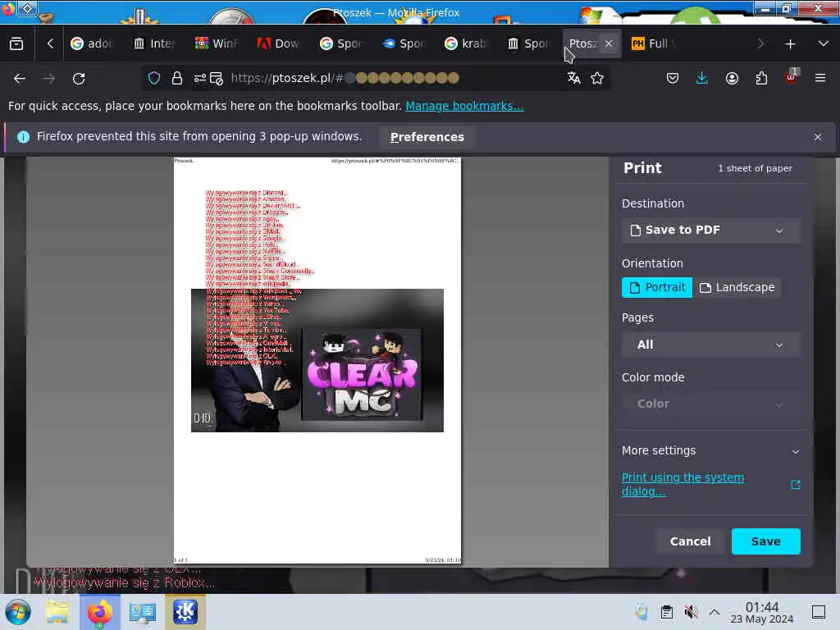Open the Pages All dropdown
This screenshot has width=840, height=630.
coord(711,345)
